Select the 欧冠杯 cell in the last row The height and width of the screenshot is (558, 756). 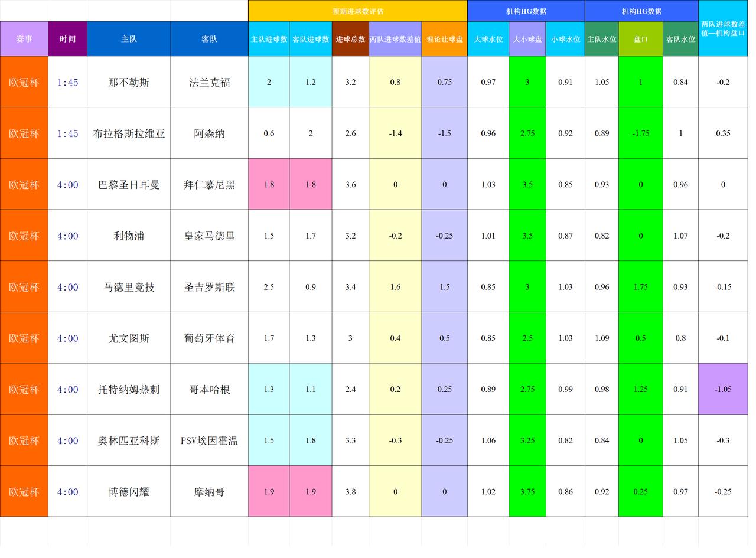pos(24,491)
